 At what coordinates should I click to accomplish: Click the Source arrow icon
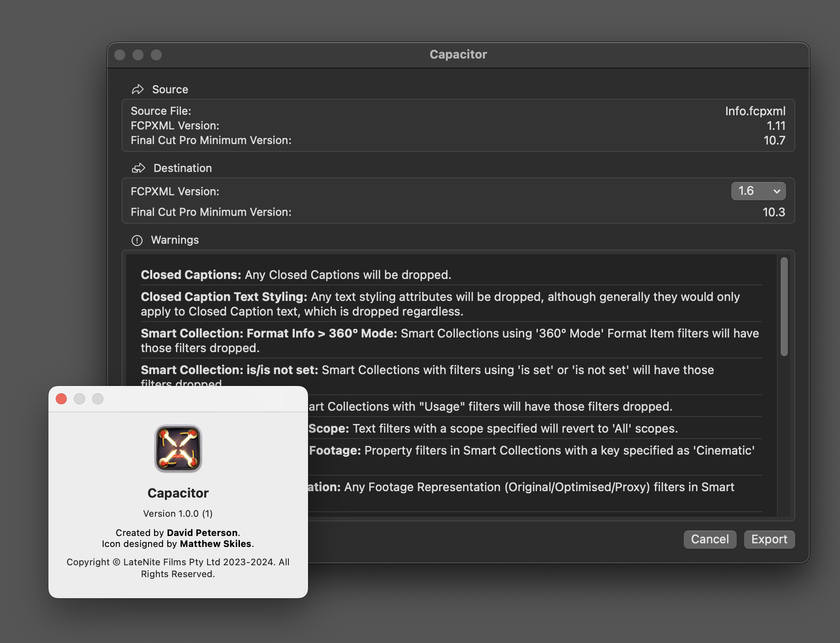click(x=138, y=90)
